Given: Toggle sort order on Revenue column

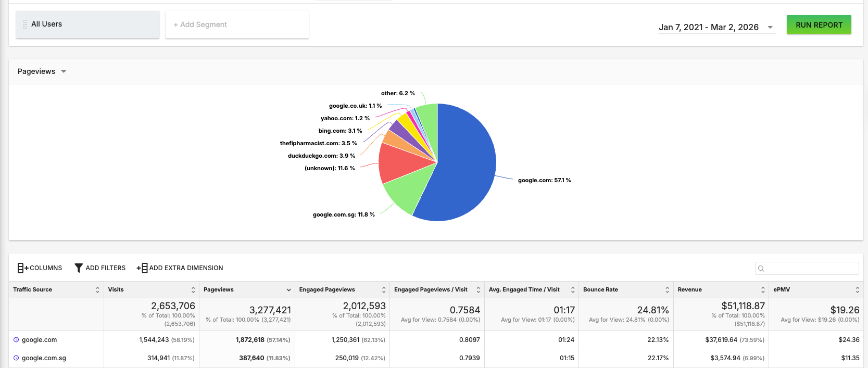Looking at the screenshot, I should (763, 290).
